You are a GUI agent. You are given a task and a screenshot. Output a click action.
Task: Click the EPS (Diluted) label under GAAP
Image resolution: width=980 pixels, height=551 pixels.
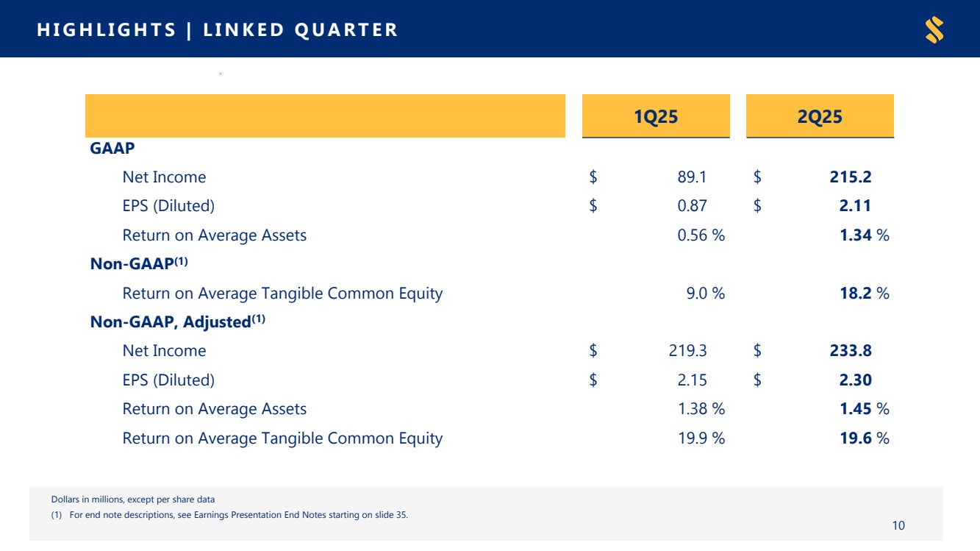pos(168,206)
